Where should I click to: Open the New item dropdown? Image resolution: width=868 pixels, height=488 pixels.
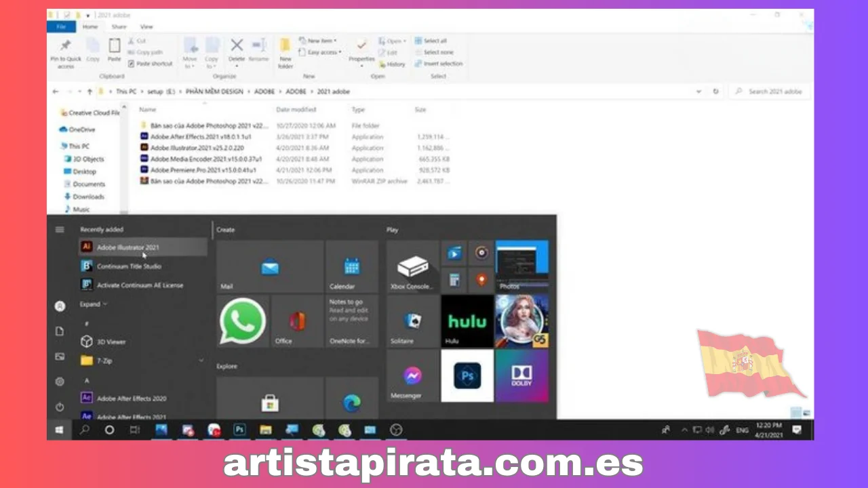317,41
